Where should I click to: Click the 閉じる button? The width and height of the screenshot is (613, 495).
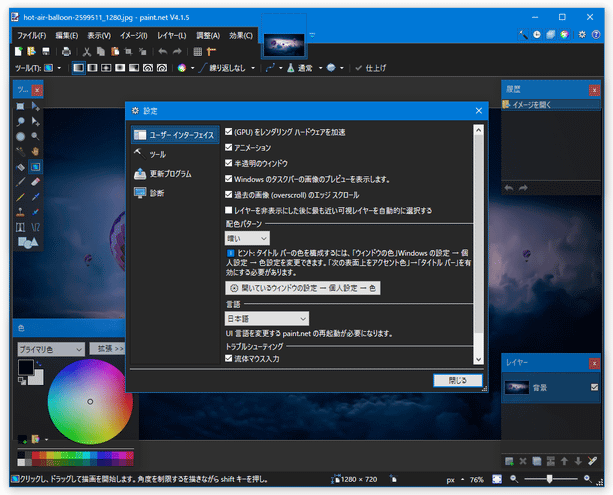point(458,380)
